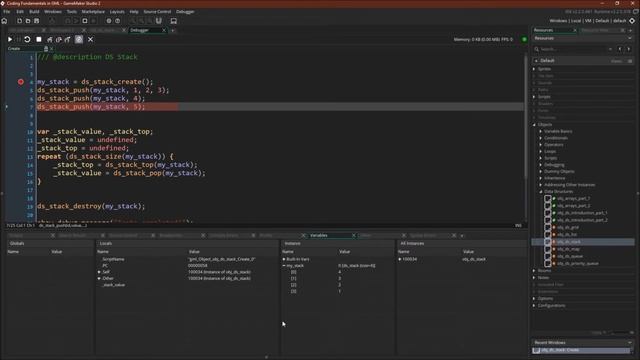Expand the Loops group
Image resolution: width=640 pixels, height=360 pixels.
click(x=541, y=151)
